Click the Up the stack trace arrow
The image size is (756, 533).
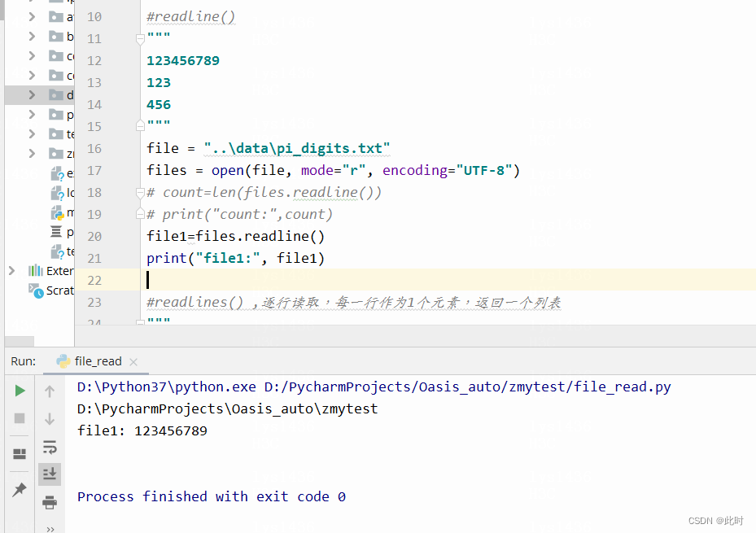point(50,391)
